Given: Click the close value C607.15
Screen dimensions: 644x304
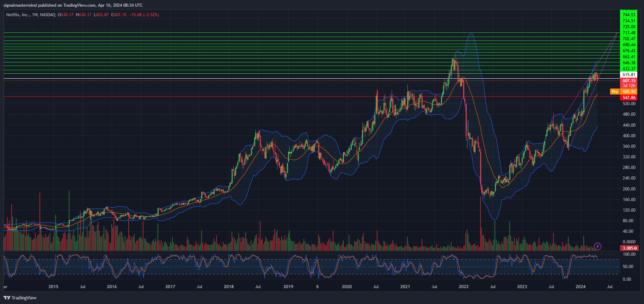Looking at the screenshot, I should (119, 15).
